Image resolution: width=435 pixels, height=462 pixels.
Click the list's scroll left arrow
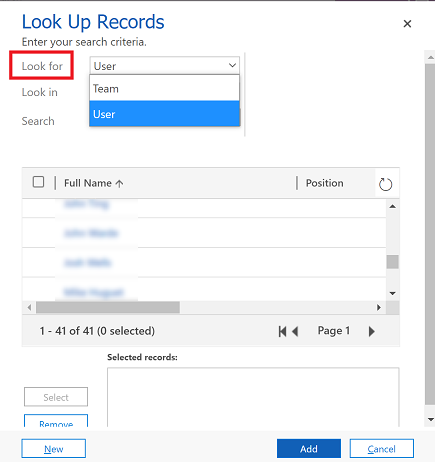coord(29,307)
